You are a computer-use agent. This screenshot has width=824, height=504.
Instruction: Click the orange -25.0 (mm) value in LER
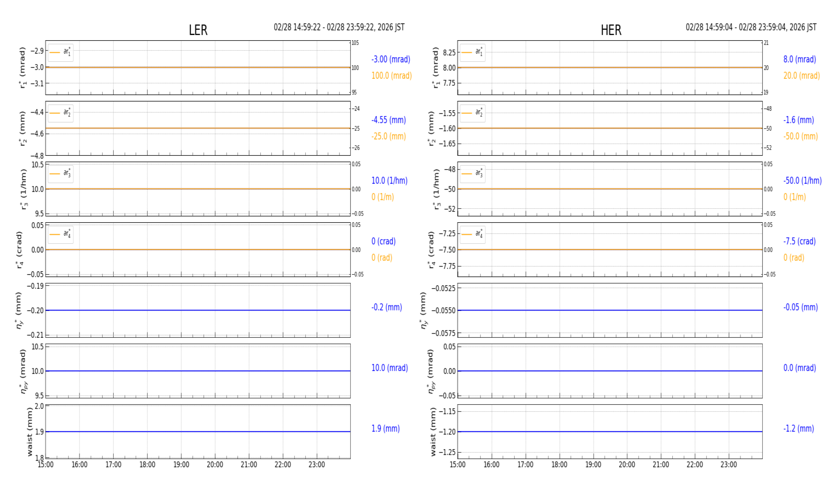click(389, 136)
